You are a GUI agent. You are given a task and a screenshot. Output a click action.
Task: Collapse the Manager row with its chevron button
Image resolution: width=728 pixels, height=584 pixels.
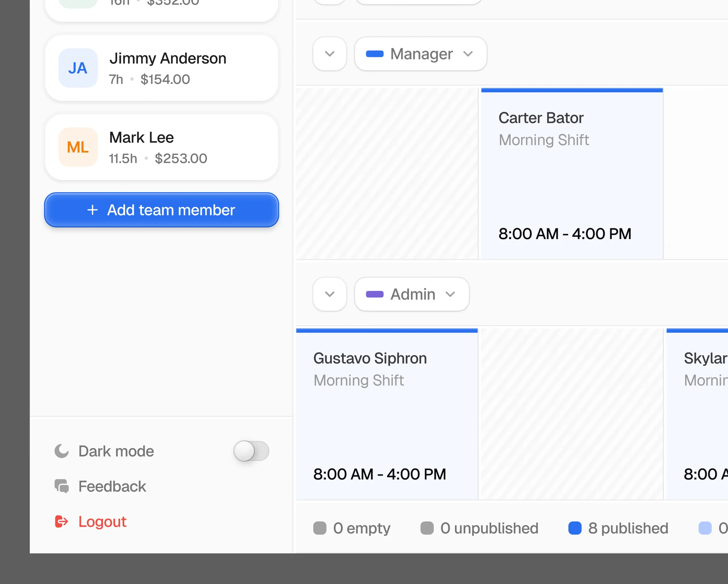[x=330, y=54]
